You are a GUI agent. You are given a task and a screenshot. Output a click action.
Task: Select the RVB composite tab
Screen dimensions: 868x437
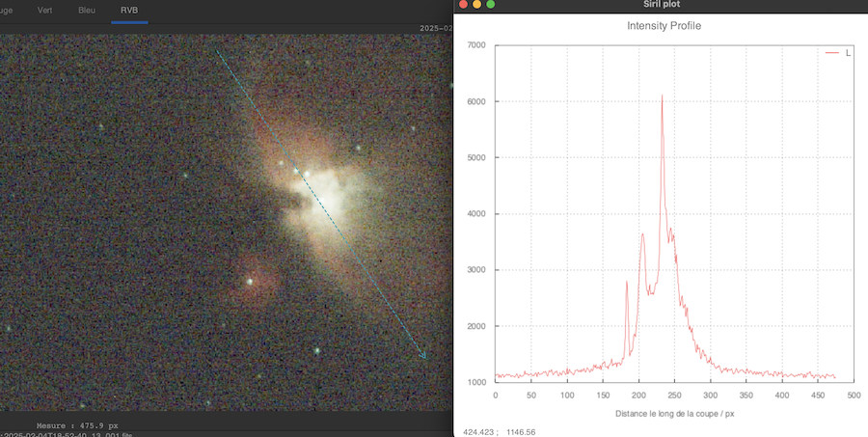[129, 11]
